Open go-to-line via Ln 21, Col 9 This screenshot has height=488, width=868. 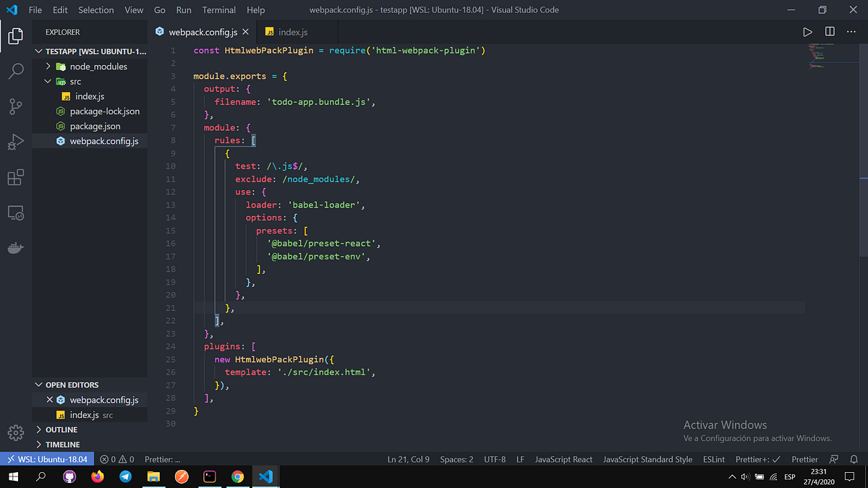[408, 458]
